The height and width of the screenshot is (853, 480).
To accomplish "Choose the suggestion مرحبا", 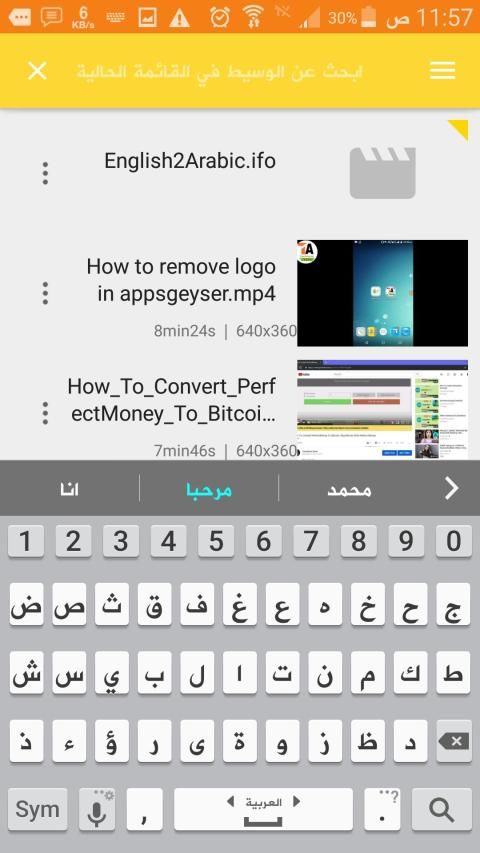I will [209, 489].
